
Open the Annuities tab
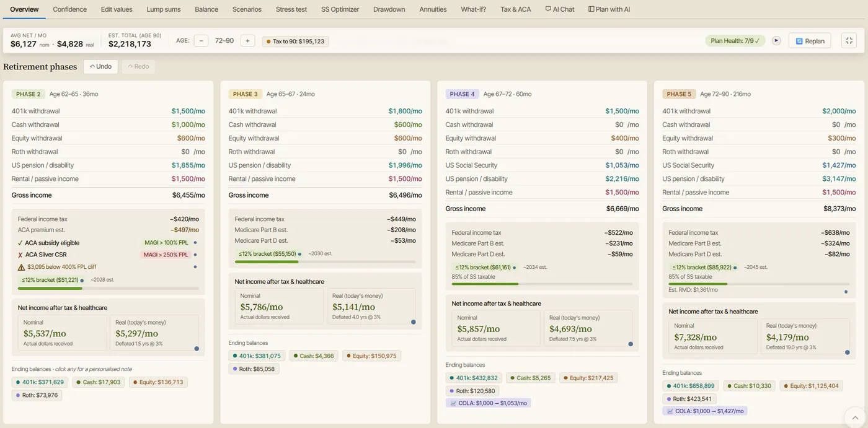(x=433, y=9)
